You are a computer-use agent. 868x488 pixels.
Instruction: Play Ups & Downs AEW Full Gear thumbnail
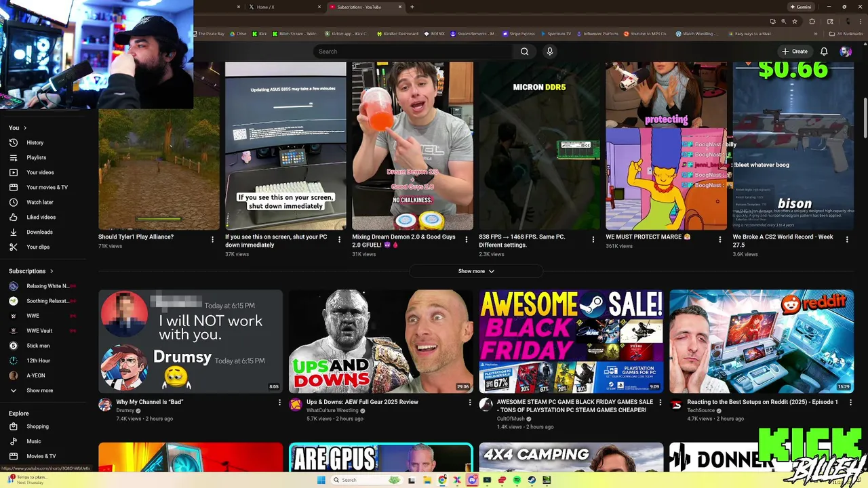[381, 342]
